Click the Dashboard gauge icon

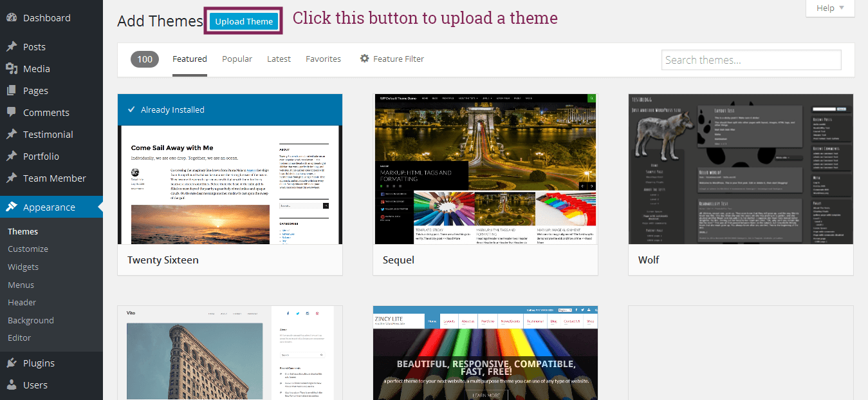click(x=12, y=18)
